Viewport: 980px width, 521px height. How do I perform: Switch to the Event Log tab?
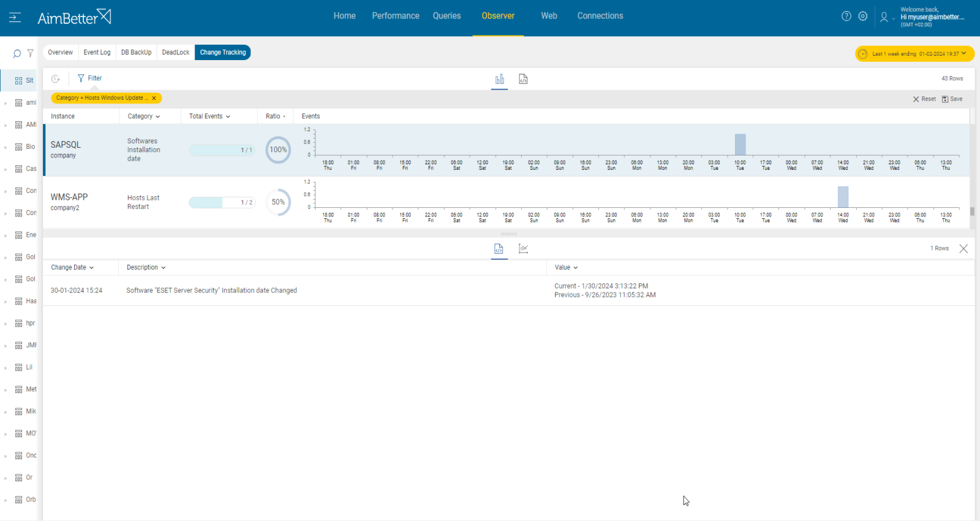tap(97, 53)
